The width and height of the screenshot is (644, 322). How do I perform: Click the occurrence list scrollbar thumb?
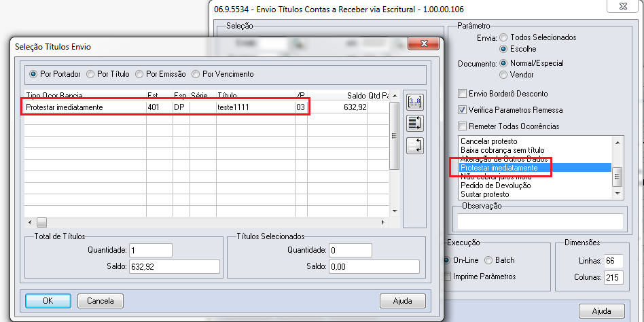pos(617,177)
